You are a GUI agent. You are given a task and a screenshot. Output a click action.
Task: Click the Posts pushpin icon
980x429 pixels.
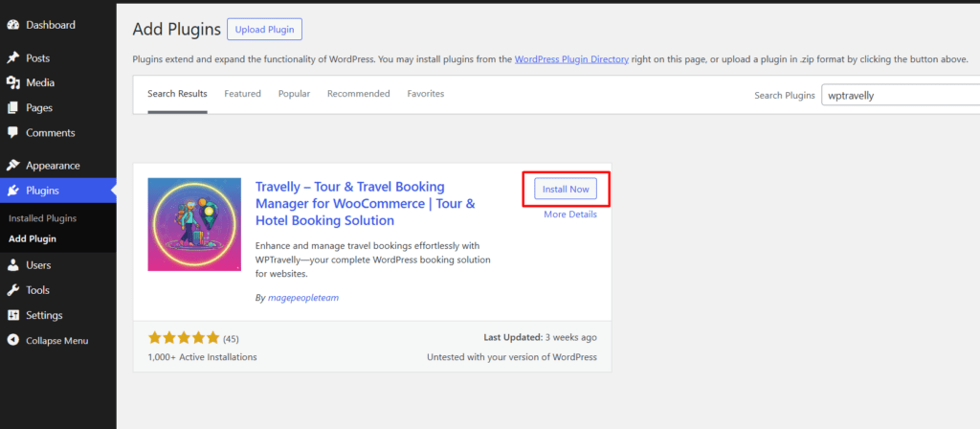12,58
